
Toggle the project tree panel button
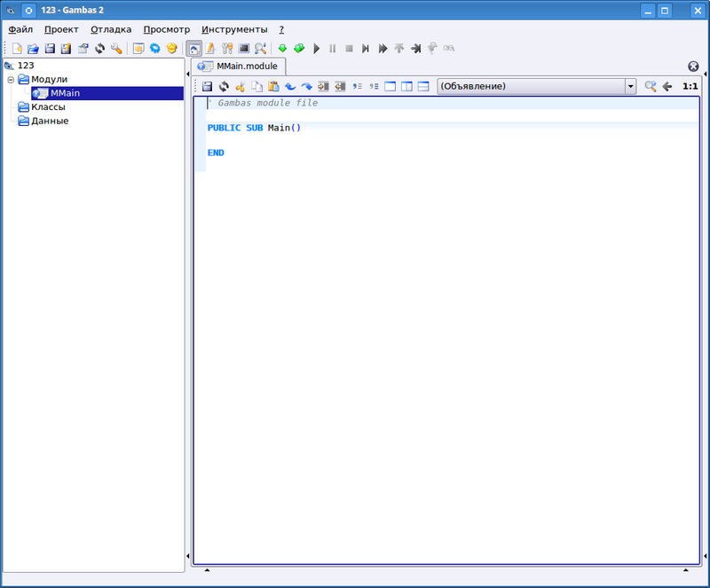tap(193, 48)
